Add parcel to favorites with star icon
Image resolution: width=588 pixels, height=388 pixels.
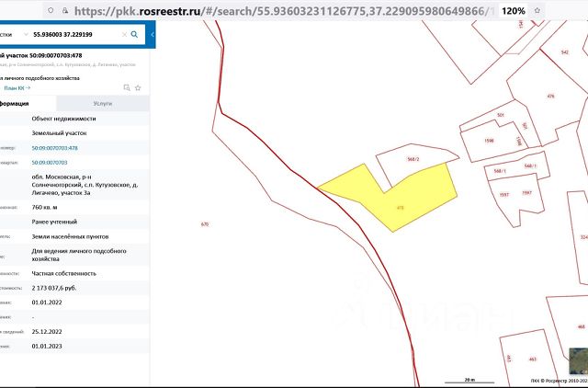click(x=138, y=88)
